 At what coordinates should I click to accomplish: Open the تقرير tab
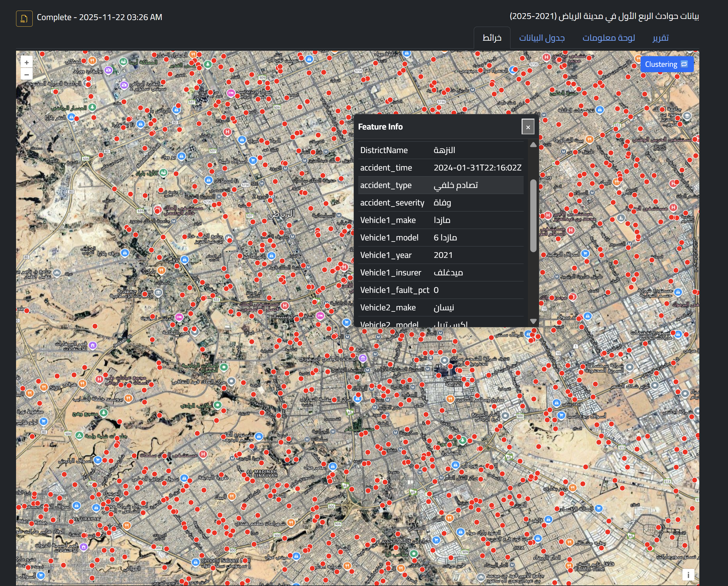660,38
